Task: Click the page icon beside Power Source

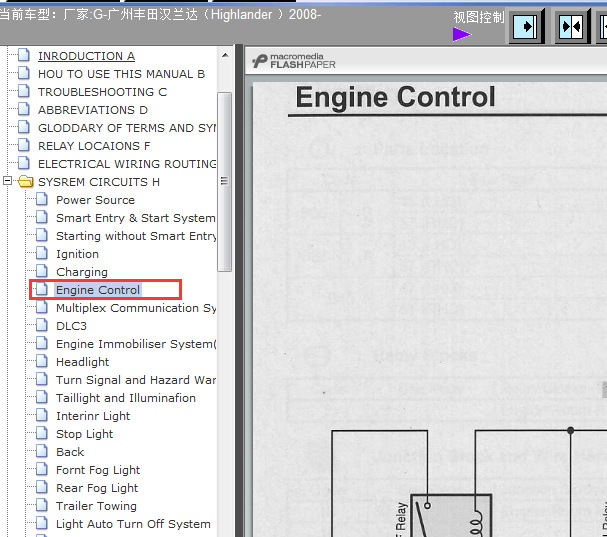Action: (x=42, y=199)
